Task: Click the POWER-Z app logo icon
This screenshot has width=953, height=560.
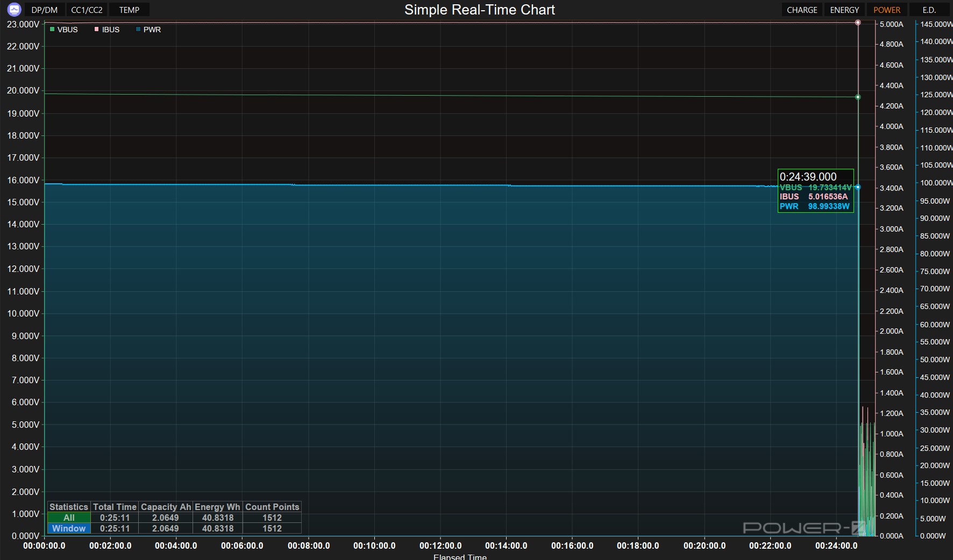Action: 14,10
